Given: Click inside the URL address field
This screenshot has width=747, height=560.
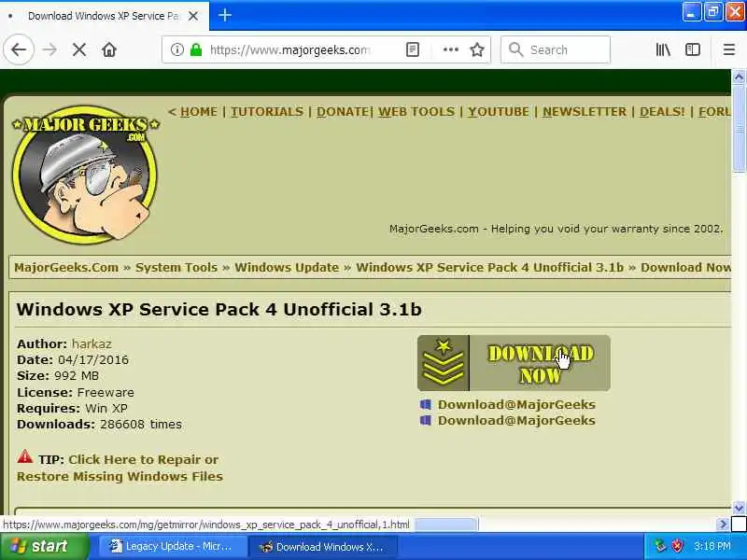Looking at the screenshot, I should pos(289,49).
